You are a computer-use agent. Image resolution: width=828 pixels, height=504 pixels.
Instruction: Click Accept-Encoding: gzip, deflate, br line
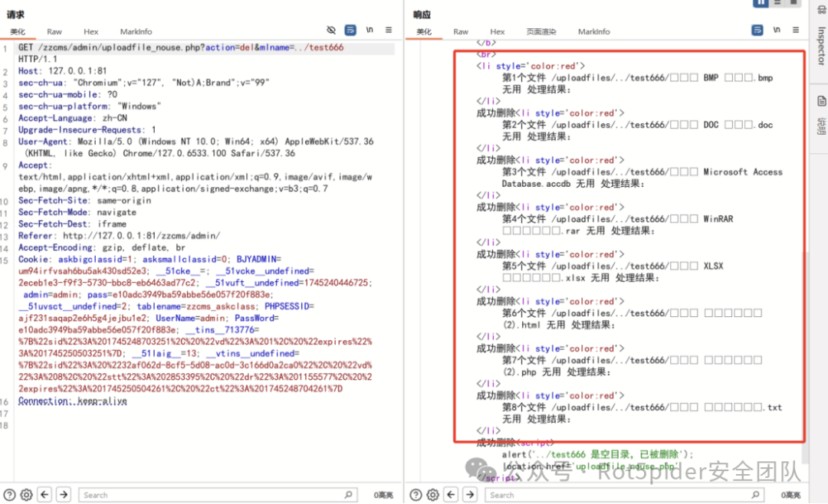tap(101, 247)
